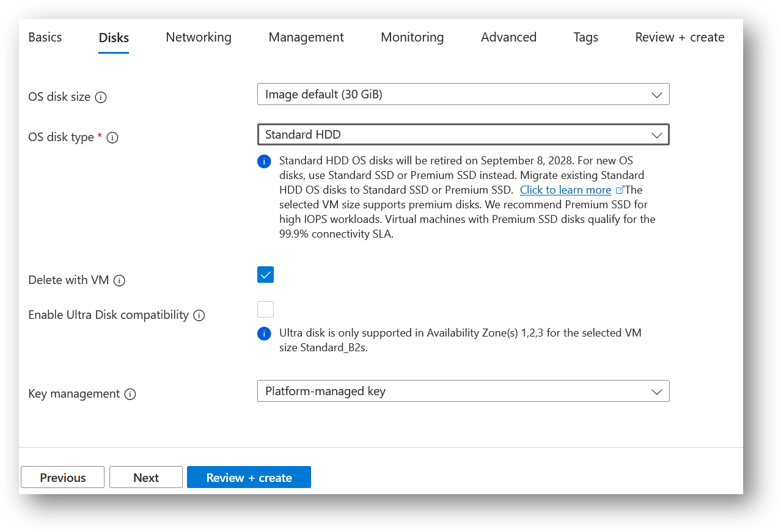This screenshot has height=532, width=781.
Task: Switch to the Networking tab
Action: click(x=199, y=37)
